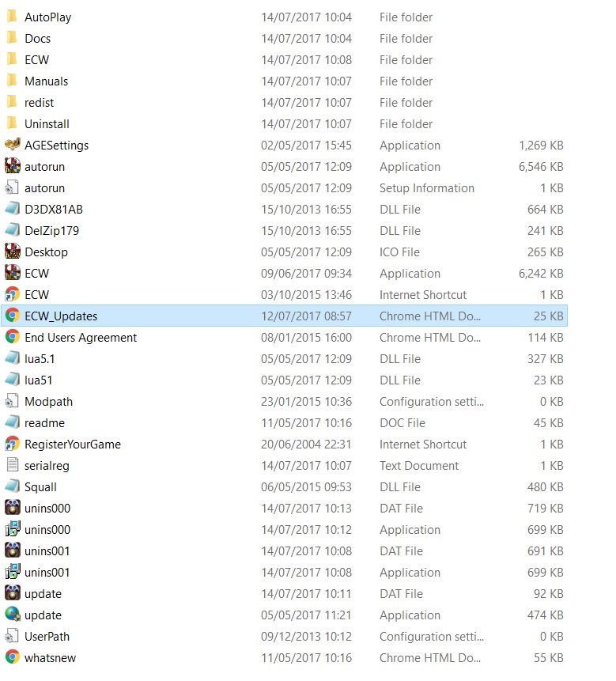The image size is (616, 681).
Task: Click the ECW folder icon
Action: [12, 59]
